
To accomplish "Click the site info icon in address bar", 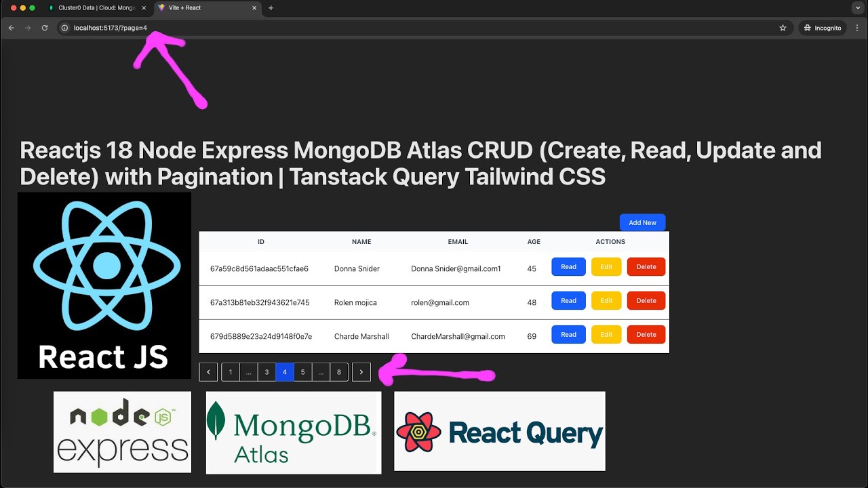I will (x=65, y=28).
